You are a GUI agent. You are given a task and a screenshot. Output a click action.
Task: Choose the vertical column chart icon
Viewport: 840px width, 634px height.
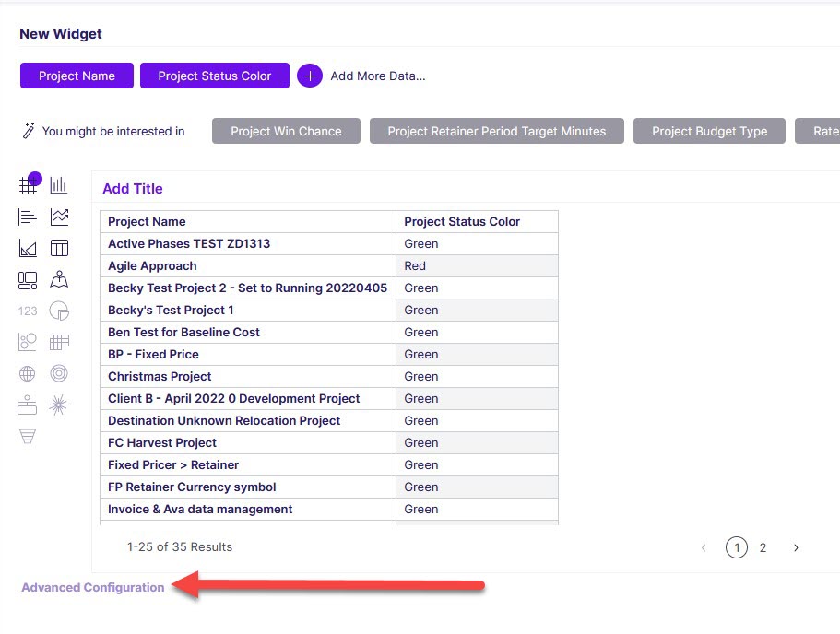click(x=59, y=185)
